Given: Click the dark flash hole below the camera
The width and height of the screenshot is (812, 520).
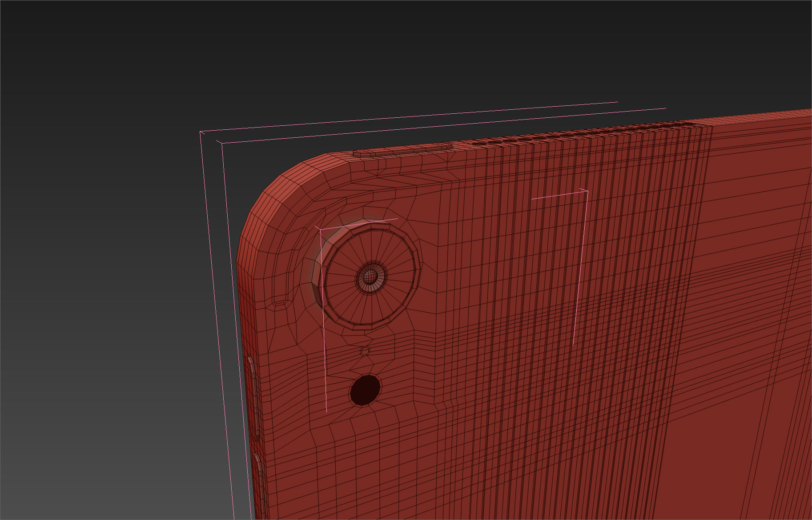Looking at the screenshot, I should point(366,390).
